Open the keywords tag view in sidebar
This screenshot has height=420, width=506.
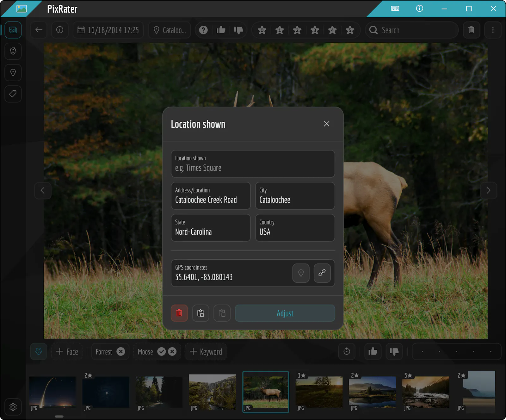13,94
